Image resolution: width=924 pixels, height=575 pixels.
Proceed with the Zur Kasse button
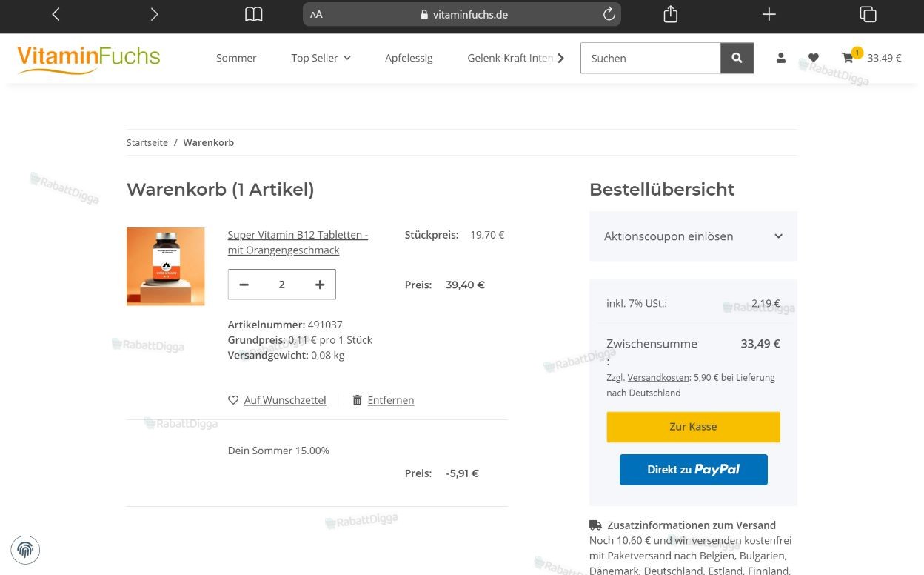tap(693, 427)
